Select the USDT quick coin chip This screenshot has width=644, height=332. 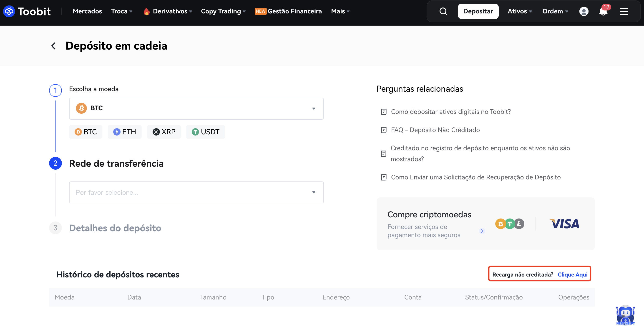pos(205,132)
